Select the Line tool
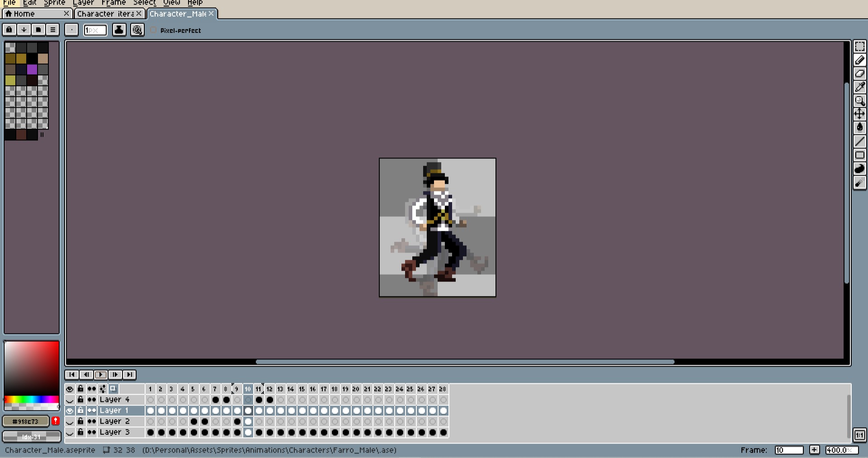868x458 pixels. [x=859, y=142]
